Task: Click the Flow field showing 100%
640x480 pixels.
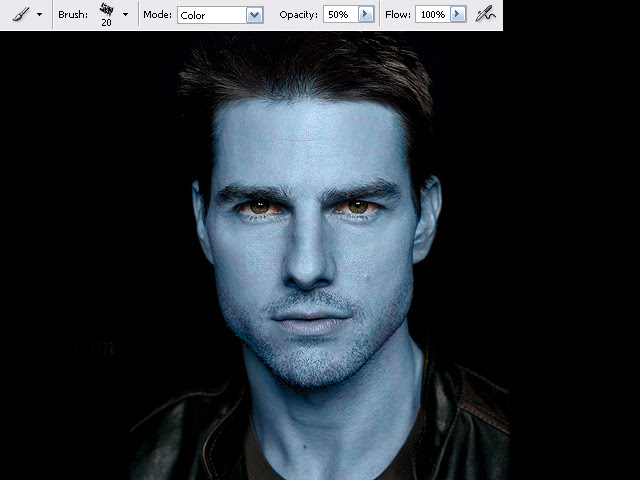Action: pyautogui.click(x=433, y=15)
